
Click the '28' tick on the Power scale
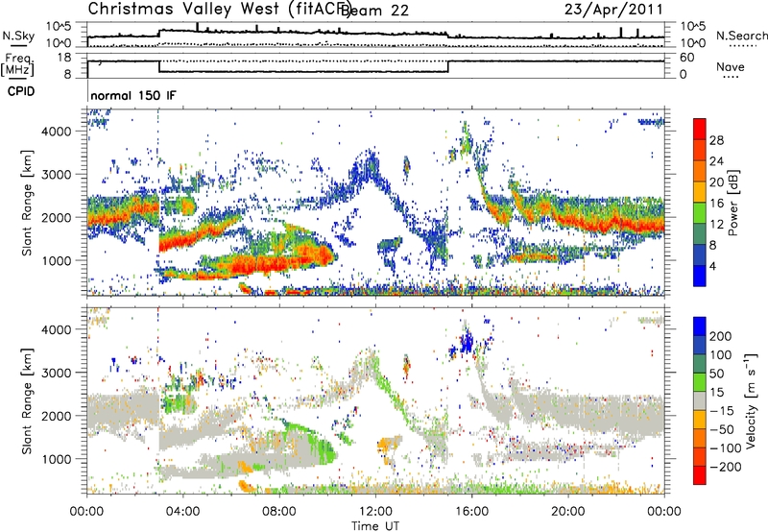[x=716, y=140]
